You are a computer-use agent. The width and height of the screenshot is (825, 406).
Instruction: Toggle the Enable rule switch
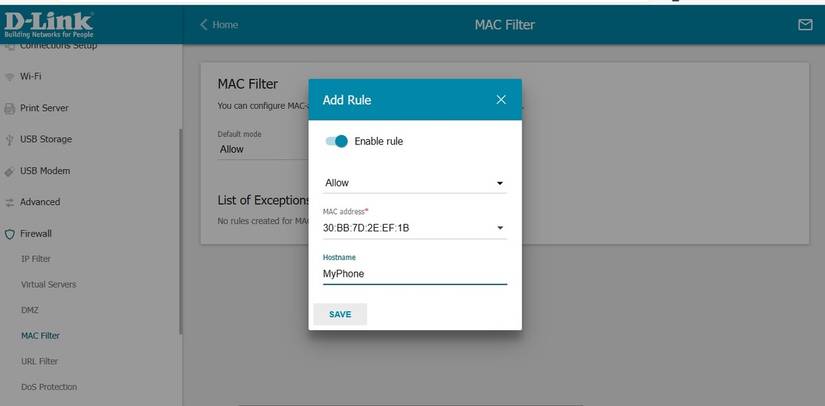337,141
